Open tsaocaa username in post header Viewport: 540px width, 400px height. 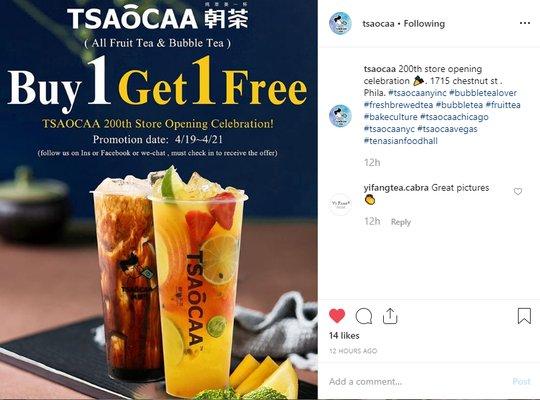point(378,23)
